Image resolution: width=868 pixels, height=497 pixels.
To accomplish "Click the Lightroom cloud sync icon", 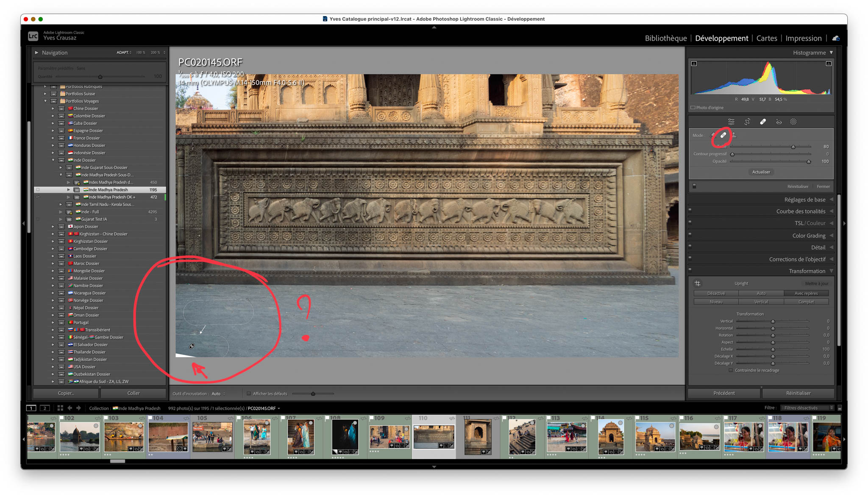I will pos(836,38).
